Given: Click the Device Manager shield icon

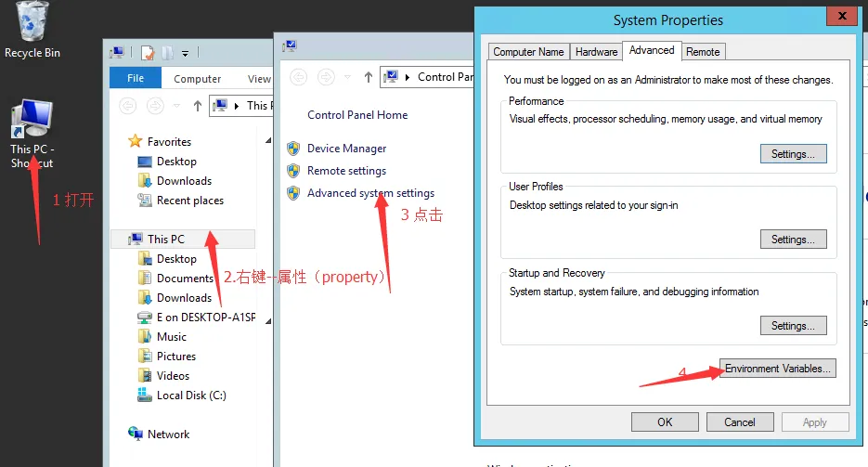Looking at the screenshot, I should pos(293,149).
